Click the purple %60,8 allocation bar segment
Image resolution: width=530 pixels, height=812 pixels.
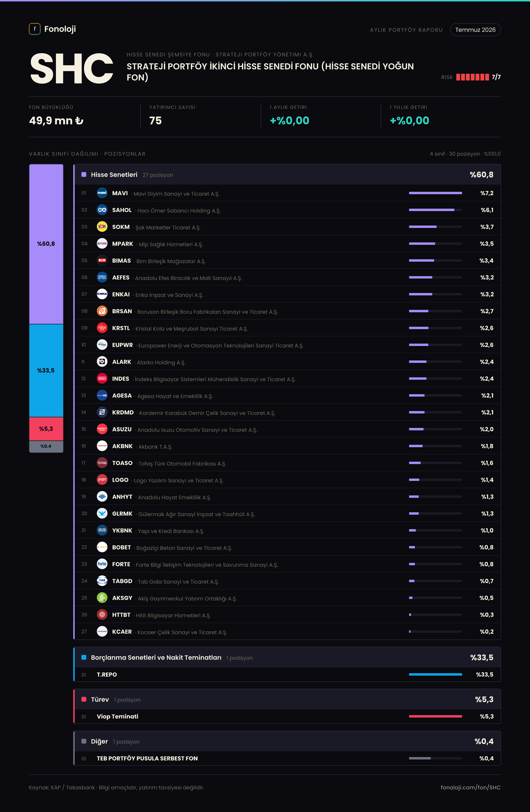[46, 244]
